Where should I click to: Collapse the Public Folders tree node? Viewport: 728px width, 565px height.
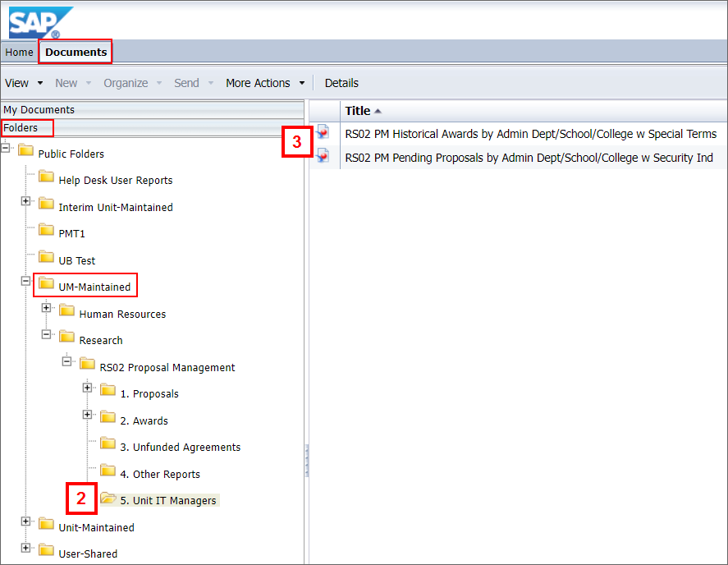point(6,148)
